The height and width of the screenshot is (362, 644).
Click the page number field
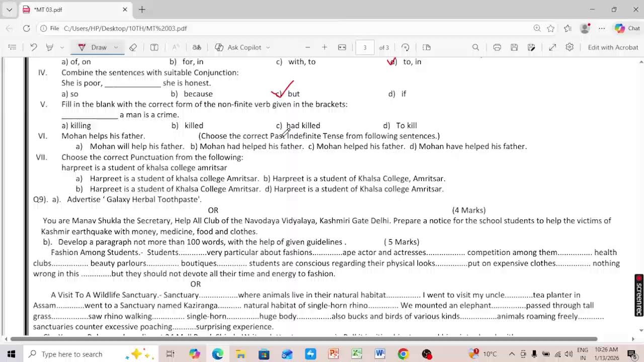[365, 47]
